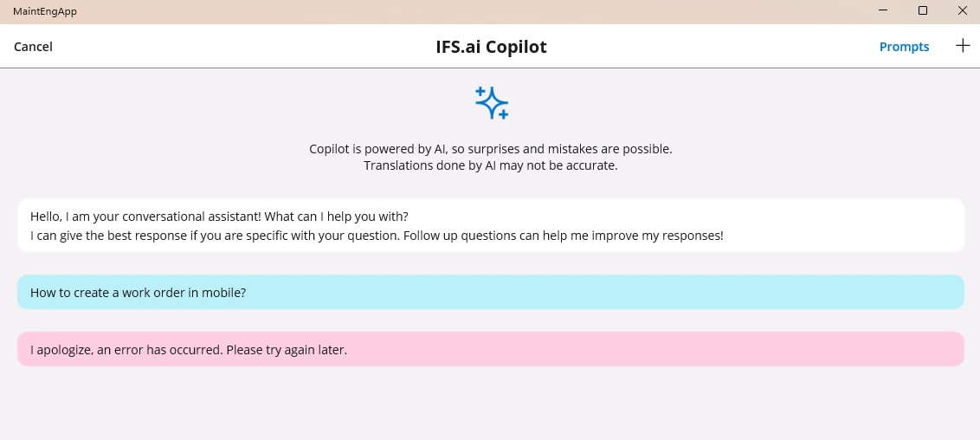The height and width of the screenshot is (440, 980).
Task: Close the MaintEngApp window
Action: click(x=962, y=11)
